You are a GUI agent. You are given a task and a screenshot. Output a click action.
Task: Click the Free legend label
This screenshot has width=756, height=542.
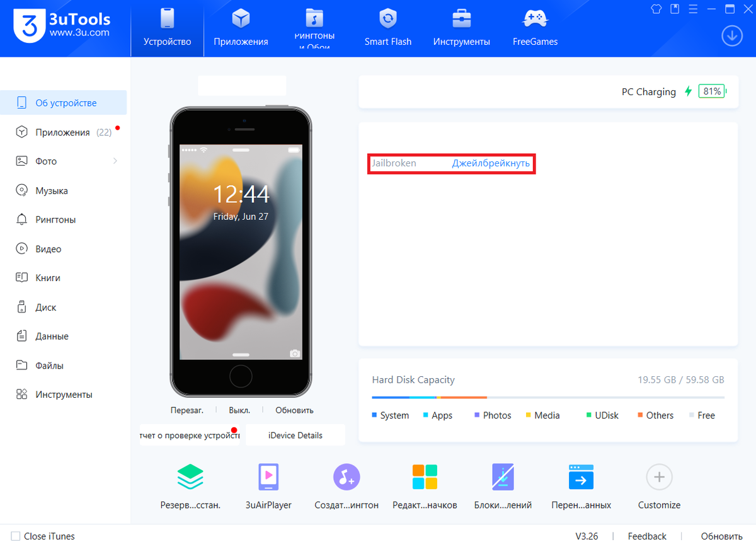pos(706,415)
